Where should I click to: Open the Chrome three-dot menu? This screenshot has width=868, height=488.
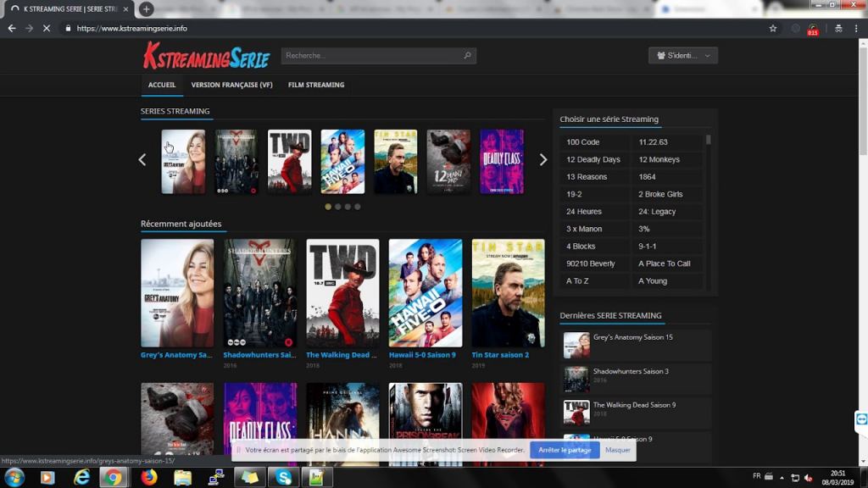click(x=856, y=28)
